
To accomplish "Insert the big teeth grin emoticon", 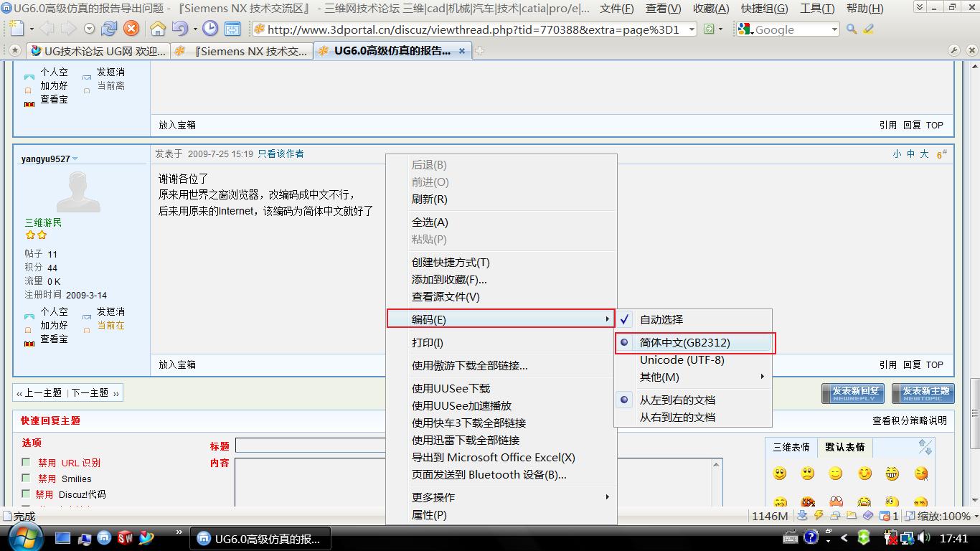I will point(892,474).
